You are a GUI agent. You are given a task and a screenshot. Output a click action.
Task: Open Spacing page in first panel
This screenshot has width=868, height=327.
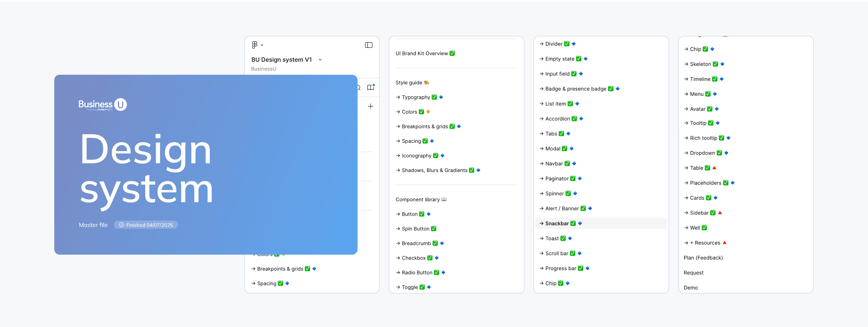[x=270, y=283]
